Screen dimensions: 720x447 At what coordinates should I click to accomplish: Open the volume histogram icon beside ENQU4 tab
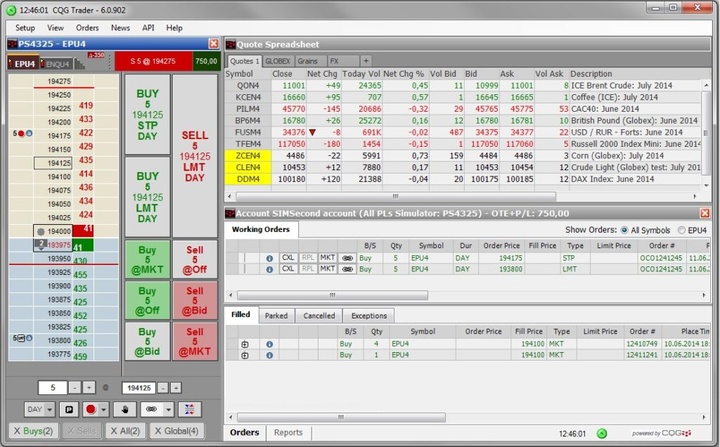80,63
